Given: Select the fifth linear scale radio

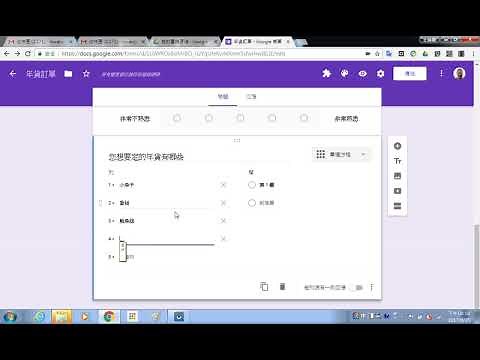Looking at the screenshot, I should pyautogui.click(x=304, y=118).
